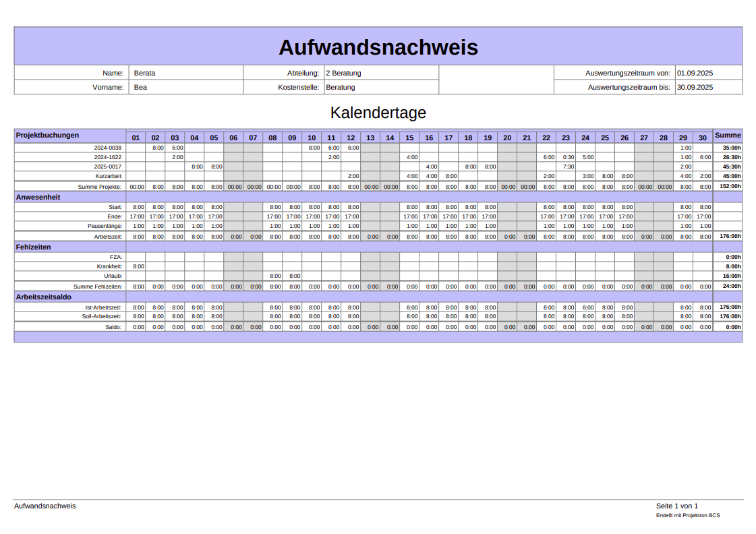Image resolution: width=756 pixels, height=534 pixels.
Task: Select the Arbeitszeitsaldo section header
Action: (x=44, y=297)
